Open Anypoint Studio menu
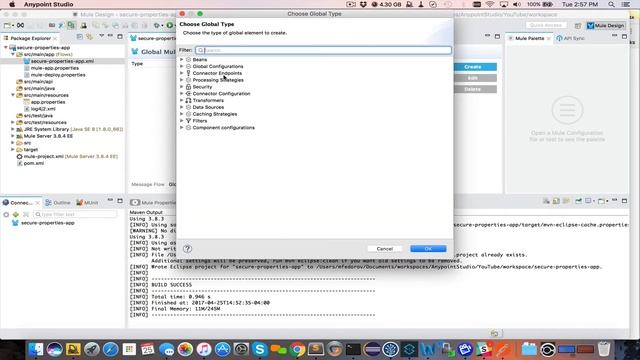Image resolution: width=640 pixels, height=360 pixels. pyautogui.click(x=48, y=4)
